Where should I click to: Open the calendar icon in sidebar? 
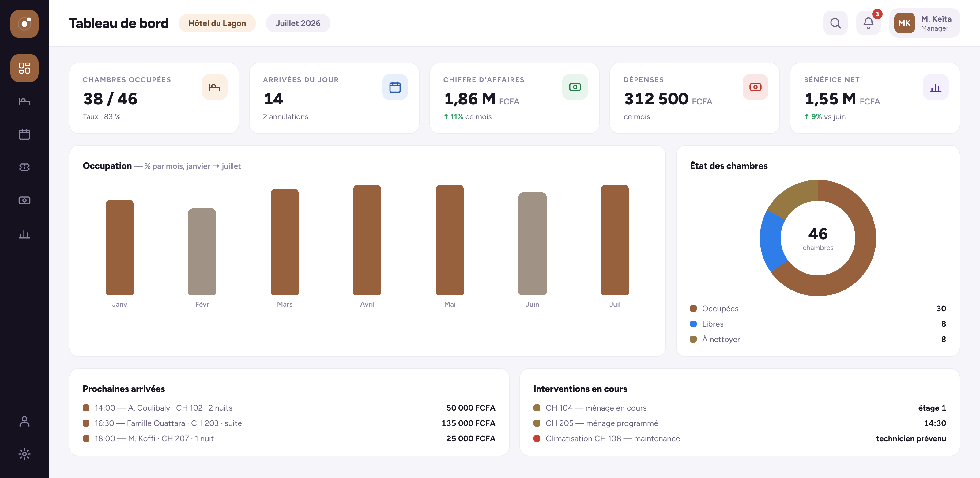(x=24, y=134)
